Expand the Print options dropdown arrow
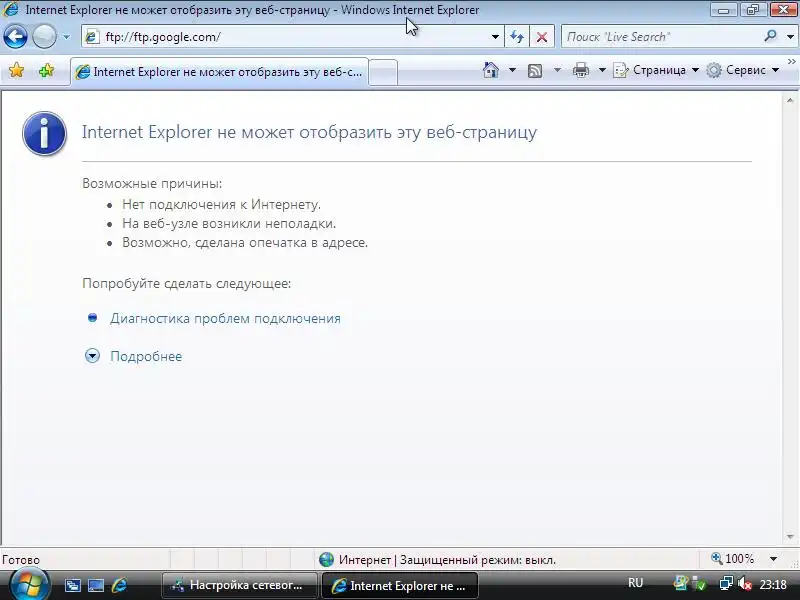 click(x=602, y=70)
